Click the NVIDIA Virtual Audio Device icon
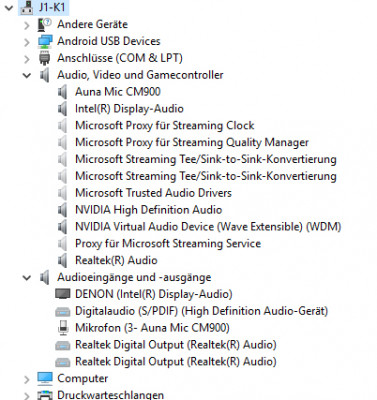Viewport: 377px width, 400px height. point(62,227)
